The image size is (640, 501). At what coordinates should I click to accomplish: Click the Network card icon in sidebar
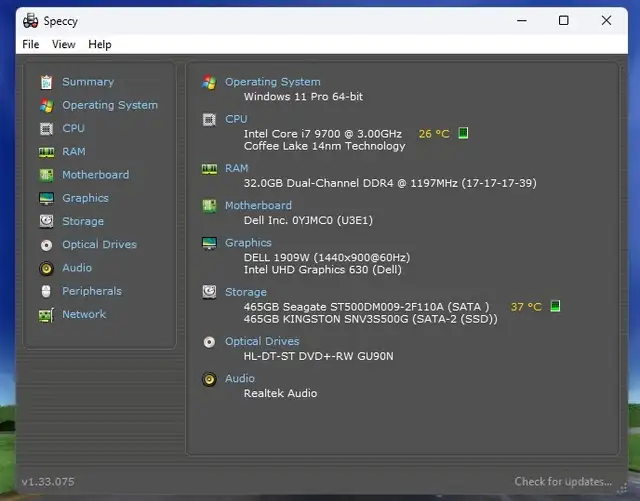pyautogui.click(x=46, y=315)
